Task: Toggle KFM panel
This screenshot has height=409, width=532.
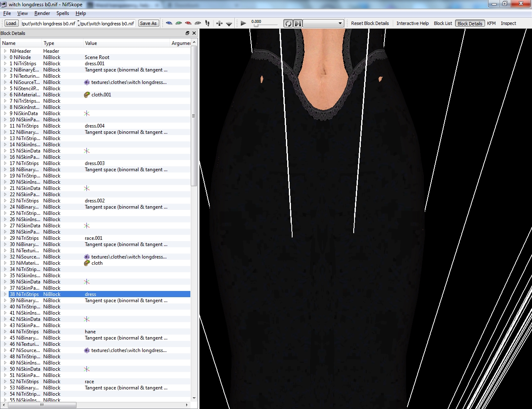Action: (491, 23)
